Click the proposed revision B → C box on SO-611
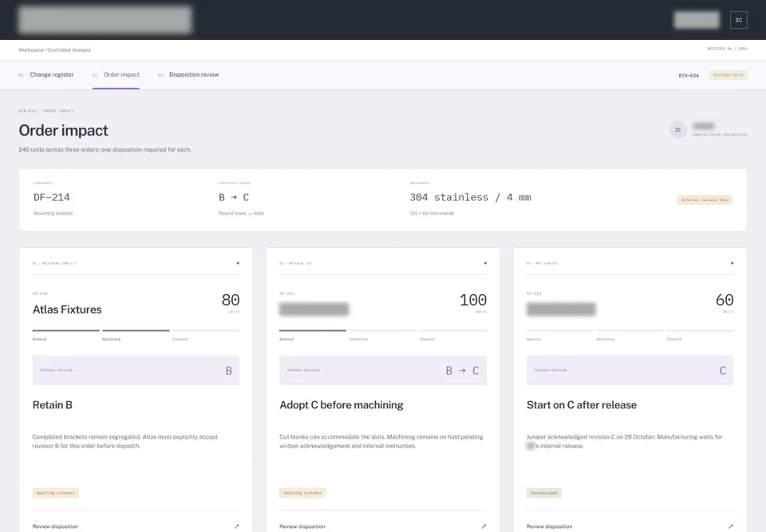Image resolution: width=766 pixels, height=532 pixels. click(x=382, y=370)
